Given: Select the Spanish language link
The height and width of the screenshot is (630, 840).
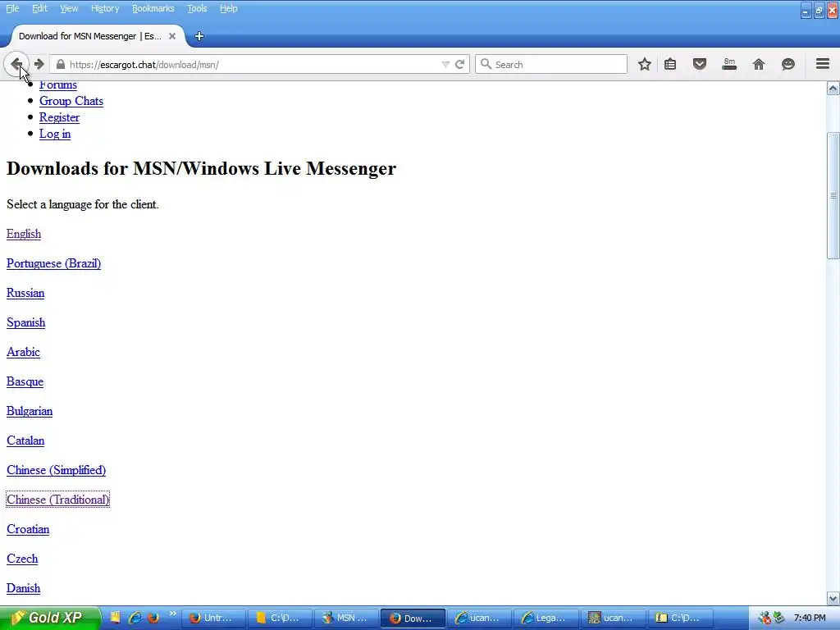Looking at the screenshot, I should pyautogui.click(x=25, y=322).
